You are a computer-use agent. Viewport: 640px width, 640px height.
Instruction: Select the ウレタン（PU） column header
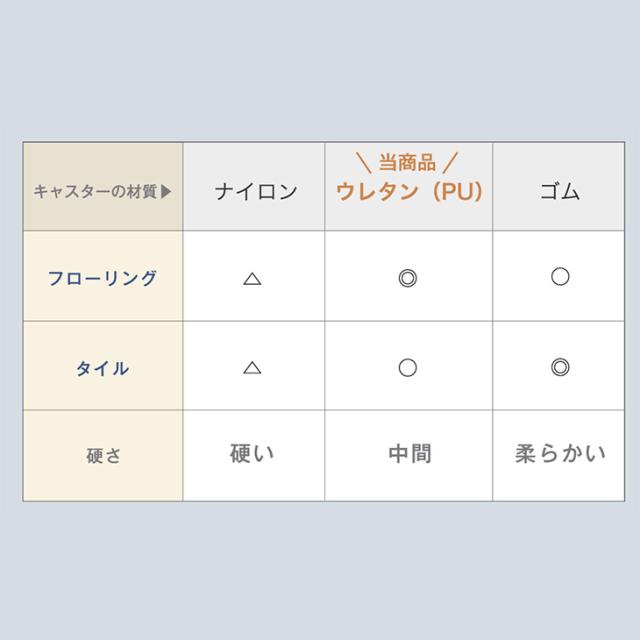pyautogui.click(x=409, y=191)
